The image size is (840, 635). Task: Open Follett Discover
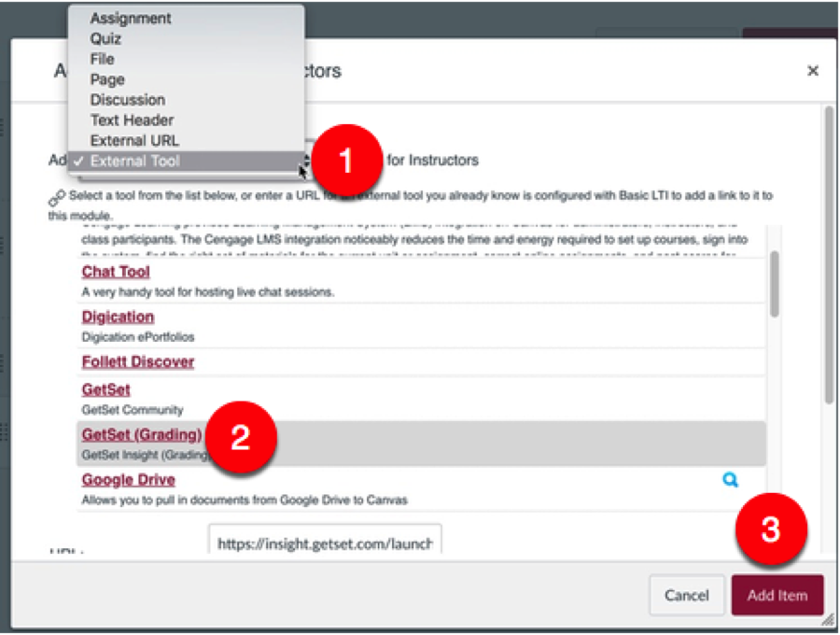[x=136, y=361]
